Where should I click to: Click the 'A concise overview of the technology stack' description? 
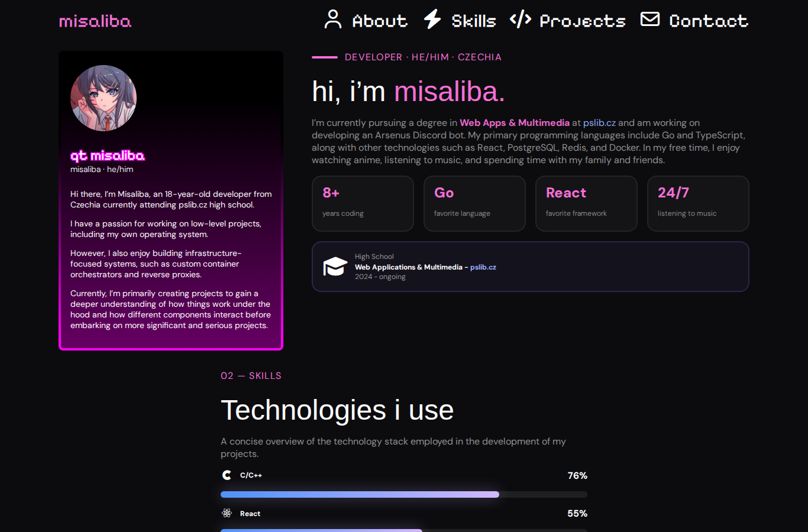[x=393, y=447]
